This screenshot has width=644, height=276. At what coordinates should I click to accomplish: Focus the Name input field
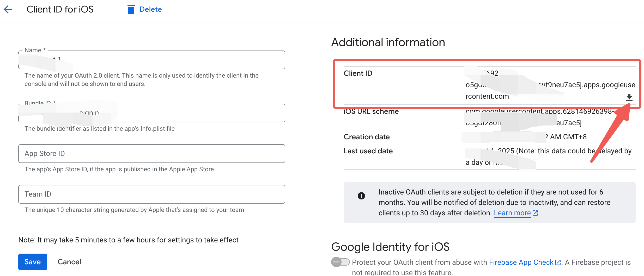152,60
